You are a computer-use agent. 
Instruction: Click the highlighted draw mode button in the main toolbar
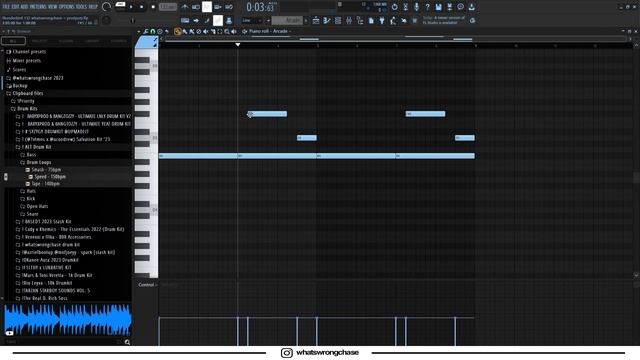[x=218, y=20]
